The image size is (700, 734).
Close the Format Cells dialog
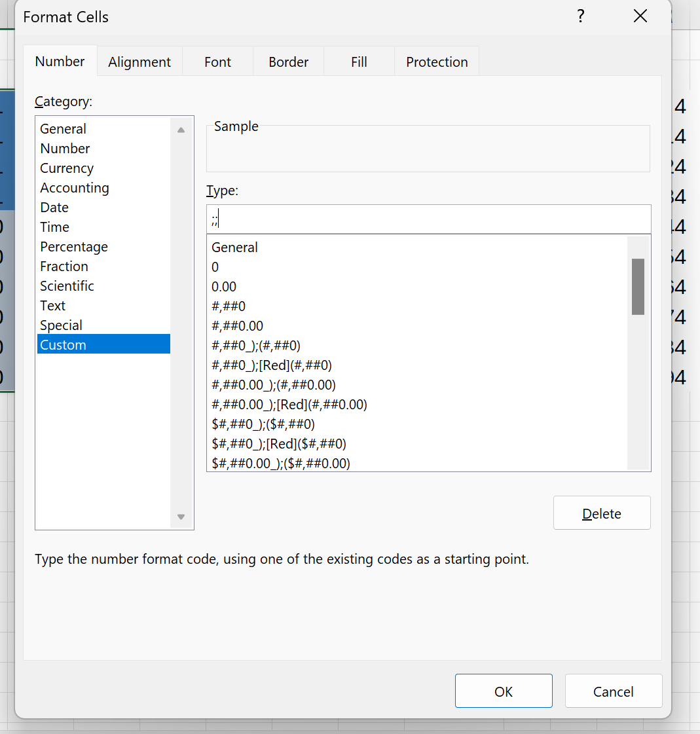coord(640,16)
